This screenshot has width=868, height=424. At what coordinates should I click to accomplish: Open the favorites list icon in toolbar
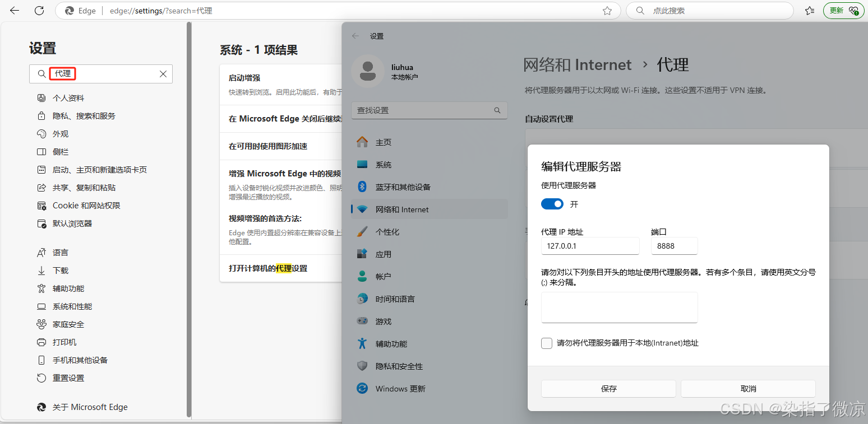click(x=810, y=11)
